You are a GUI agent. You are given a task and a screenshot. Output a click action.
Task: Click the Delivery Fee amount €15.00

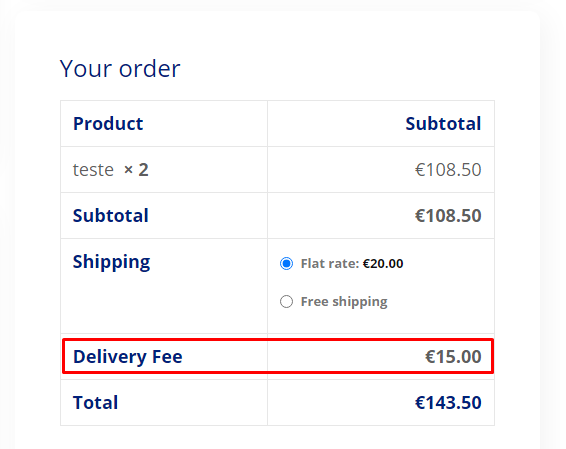tap(453, 357)
